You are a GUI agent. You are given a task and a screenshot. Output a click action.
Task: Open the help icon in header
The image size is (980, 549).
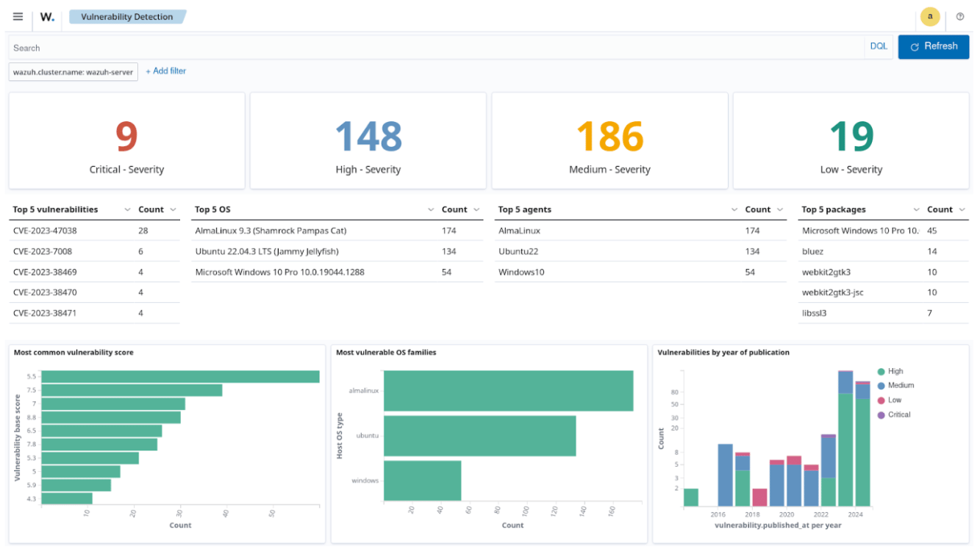tap(959, 17)
